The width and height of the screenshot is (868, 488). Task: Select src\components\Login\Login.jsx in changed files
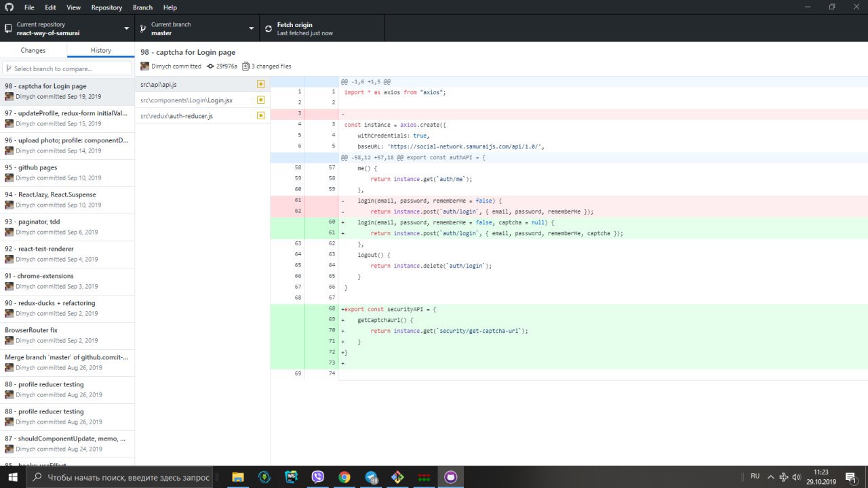coord(186,100)
